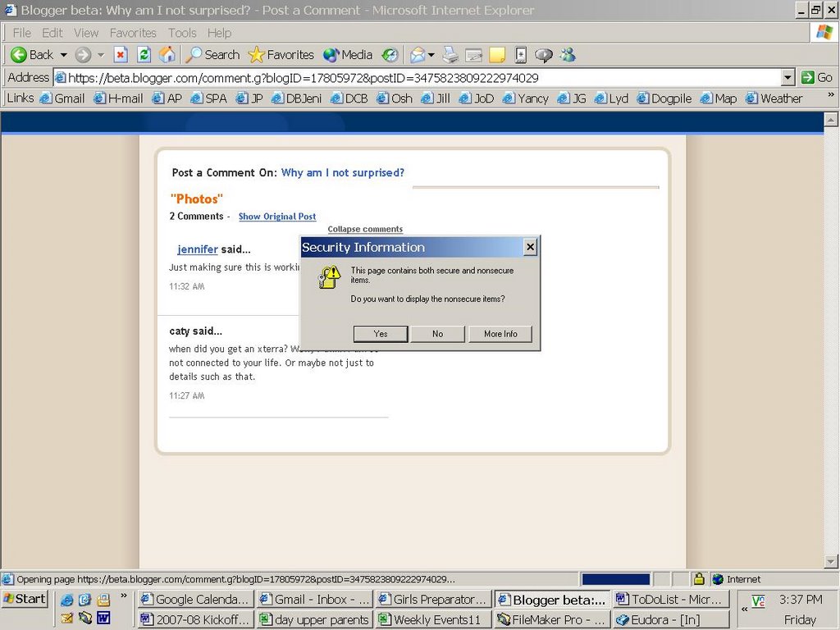Open jennifer's profile link

click(198, 249)
